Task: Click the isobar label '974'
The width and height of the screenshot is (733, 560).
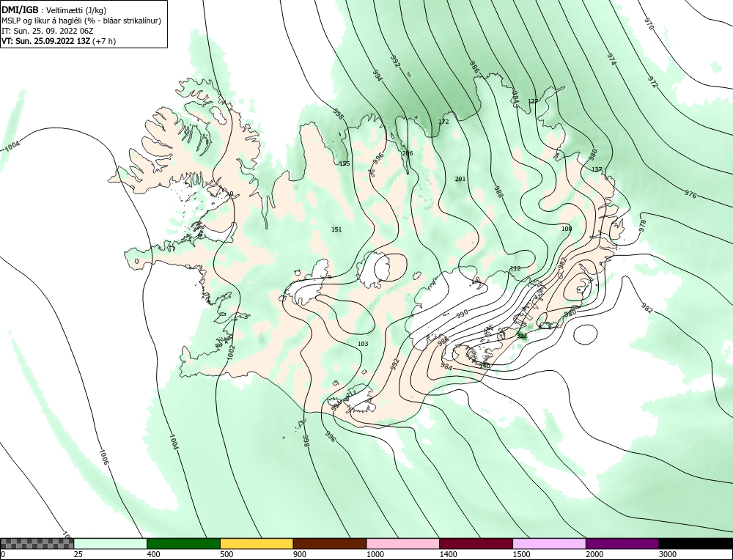Action: pos(612,59)
